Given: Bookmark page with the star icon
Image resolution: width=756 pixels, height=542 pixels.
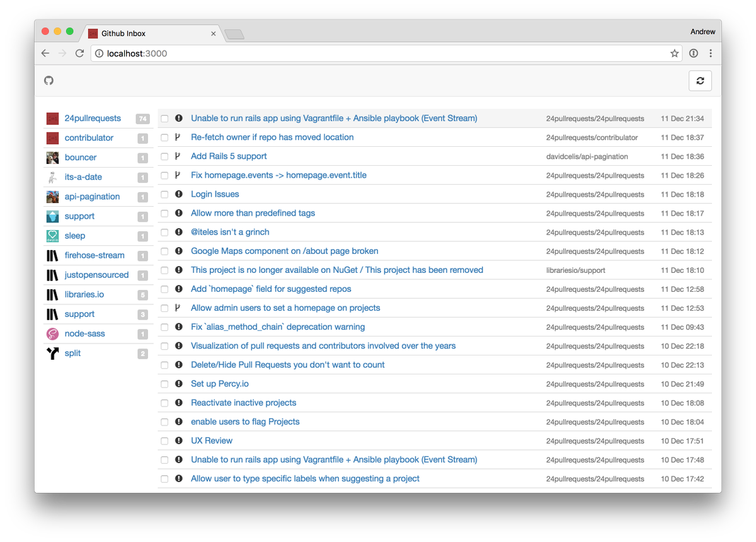Looking at the screenshot, I should [675, 54].
